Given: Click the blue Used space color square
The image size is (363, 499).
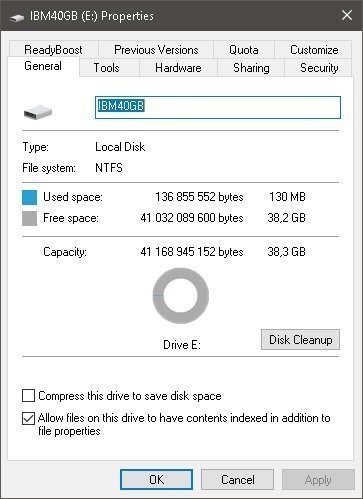Looking at the screenshot, I should click(29, 197).
